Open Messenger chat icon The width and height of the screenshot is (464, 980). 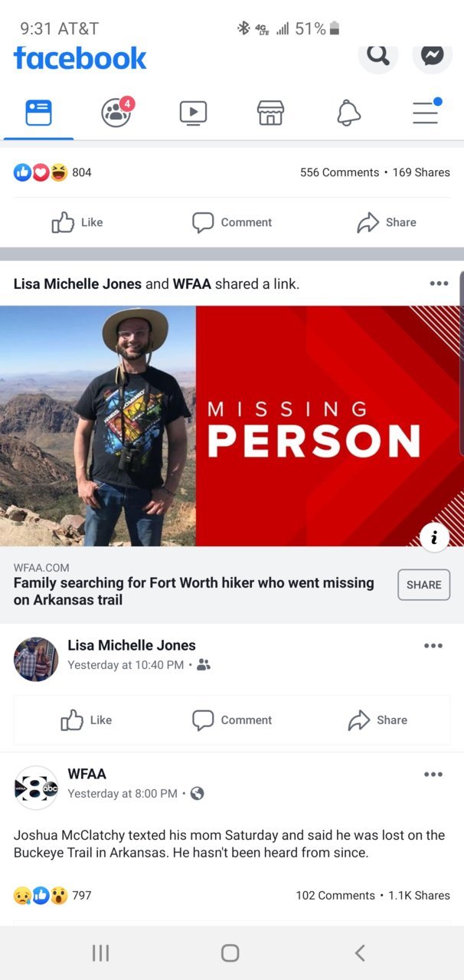433,56
